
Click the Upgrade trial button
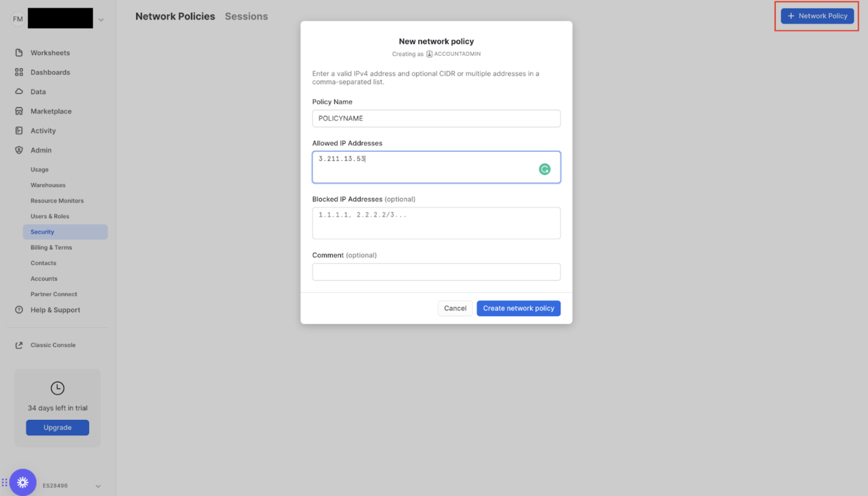[57, 427]
